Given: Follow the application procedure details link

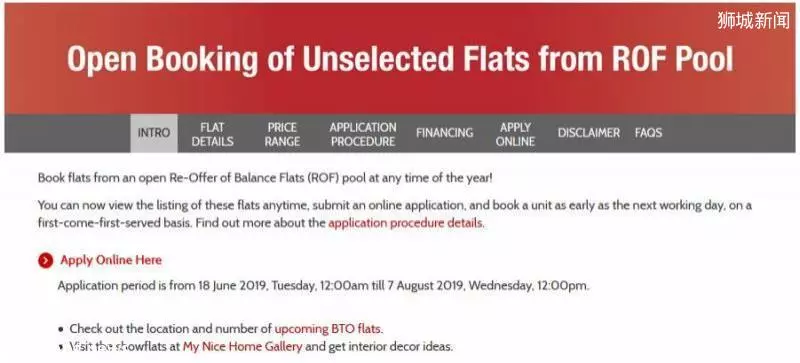Looking at the screenshot, I should (405, 223).
